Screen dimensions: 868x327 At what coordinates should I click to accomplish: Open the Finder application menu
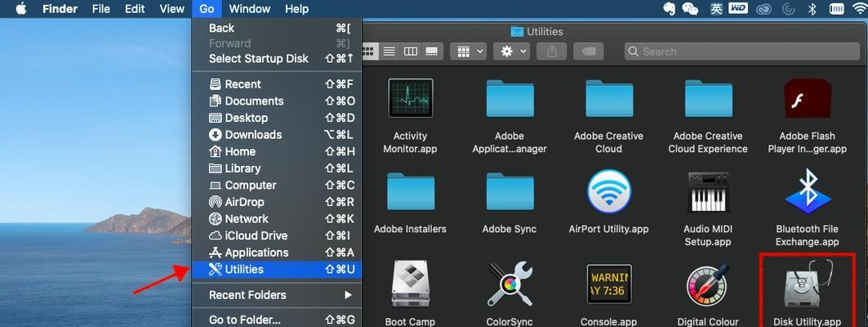coord(60,9)
